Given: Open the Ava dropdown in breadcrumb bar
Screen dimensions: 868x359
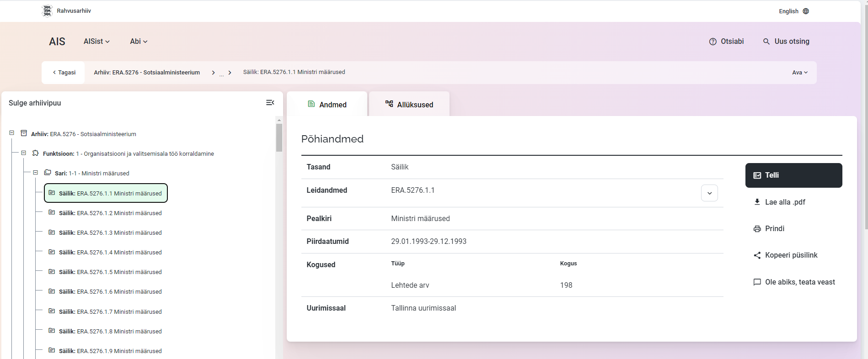Looking at the screenshot, I should point(800,73).
